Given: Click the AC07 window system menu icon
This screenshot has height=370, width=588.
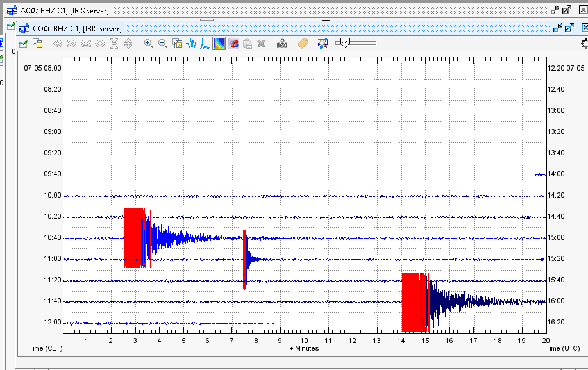Looking at the screenshot, I should click(12, 10).
